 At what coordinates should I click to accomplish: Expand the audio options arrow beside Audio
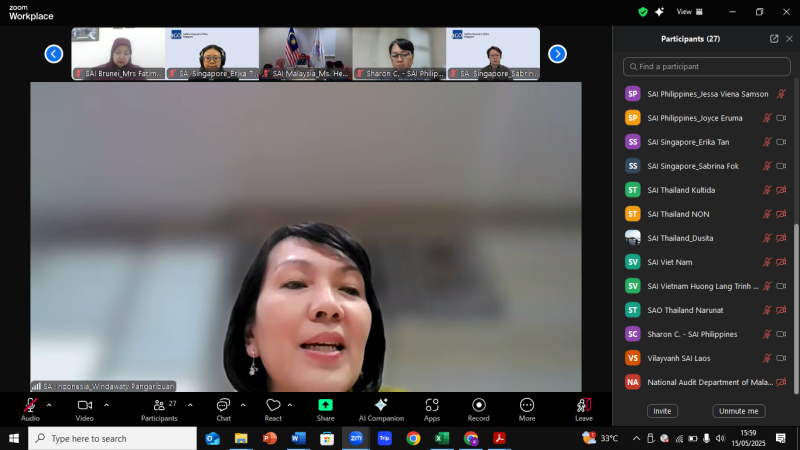point(49,405)
